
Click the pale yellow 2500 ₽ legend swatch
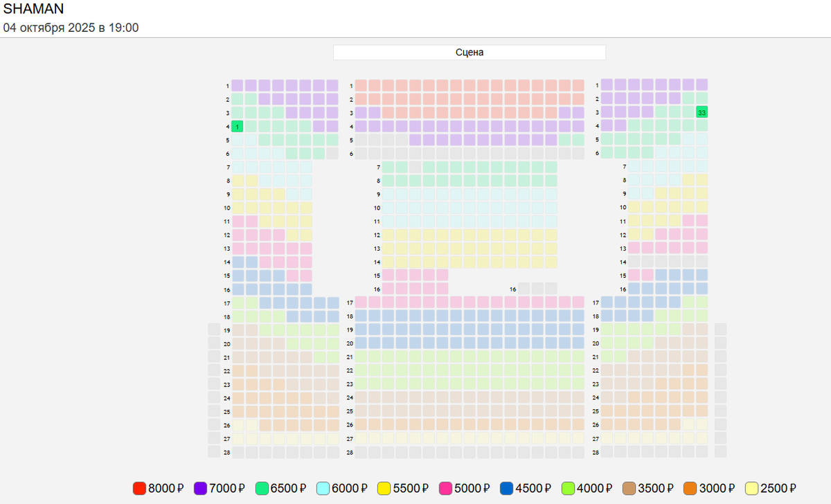tap(751, 488)
